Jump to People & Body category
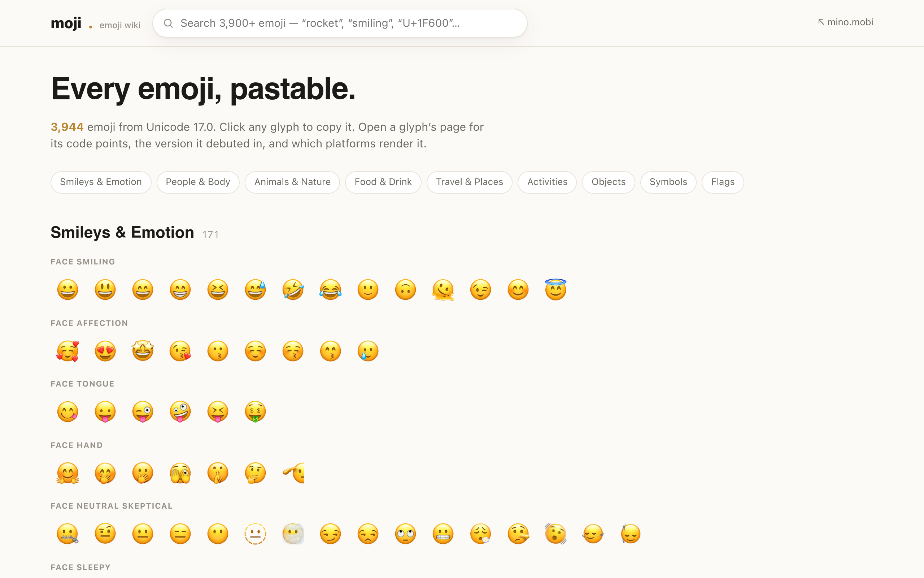924x578 pixels. click(x=198, y=182)
